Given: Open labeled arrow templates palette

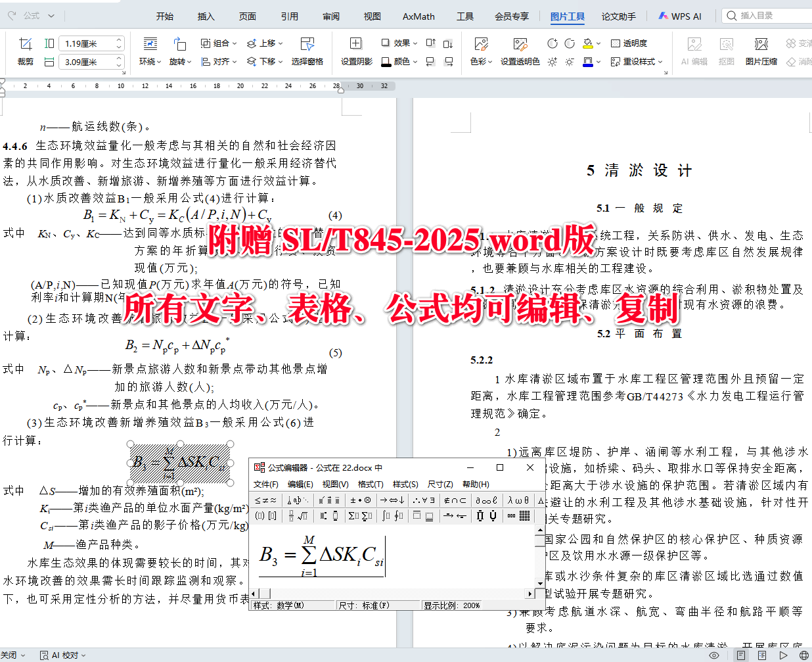Looking at the screenshot, I should 455,516.
